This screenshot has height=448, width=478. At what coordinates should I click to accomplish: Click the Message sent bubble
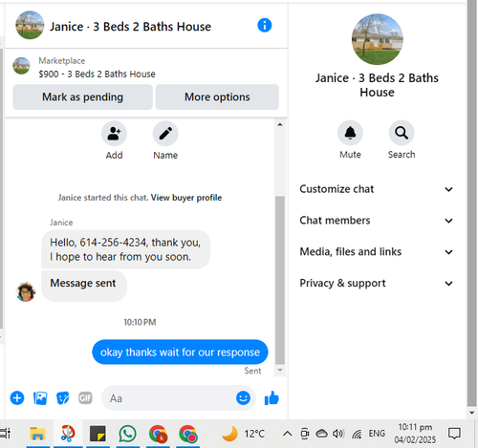point(83,286)
